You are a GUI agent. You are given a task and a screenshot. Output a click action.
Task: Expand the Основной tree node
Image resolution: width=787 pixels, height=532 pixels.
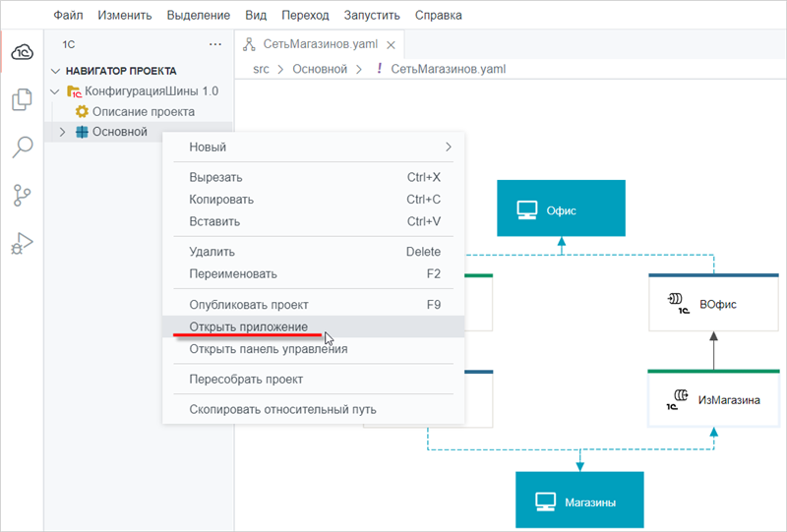[62, 132]
